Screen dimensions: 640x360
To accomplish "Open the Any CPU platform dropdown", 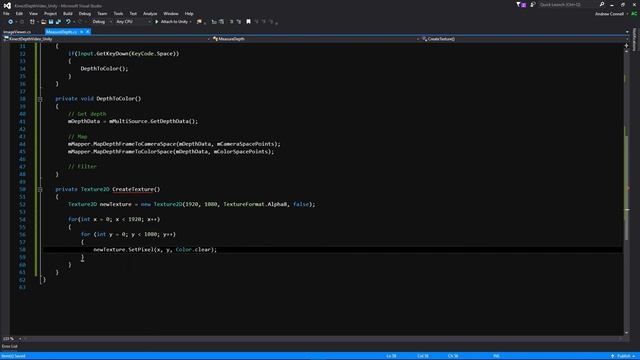I will coord(133,22).
